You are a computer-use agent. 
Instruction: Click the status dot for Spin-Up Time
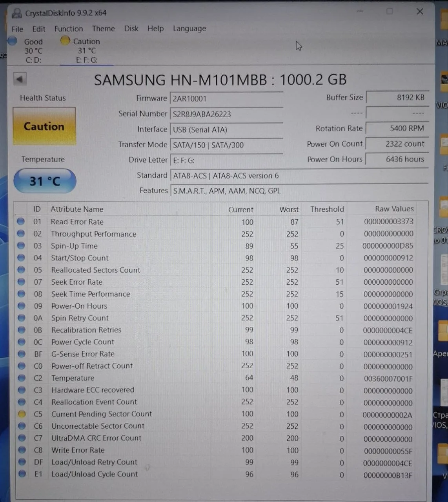(x=21, y=246)
